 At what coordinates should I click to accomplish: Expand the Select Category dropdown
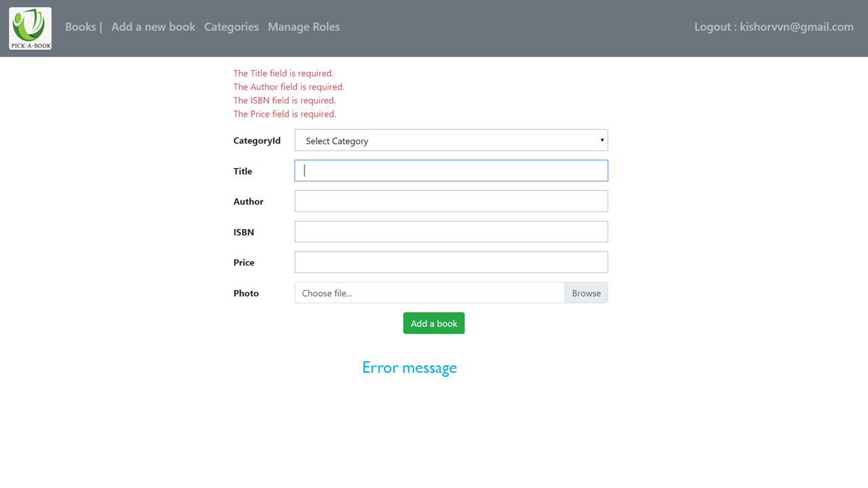tap(451, 140)
